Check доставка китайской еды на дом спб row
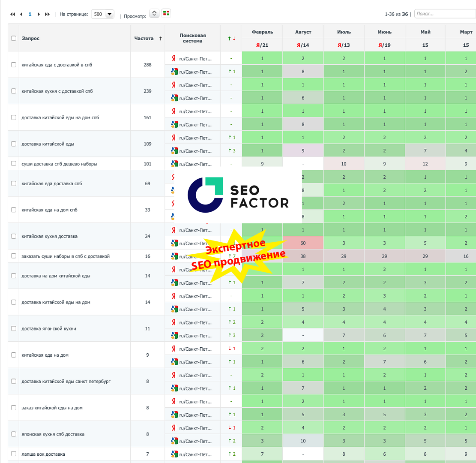 [x=14, y=117]
